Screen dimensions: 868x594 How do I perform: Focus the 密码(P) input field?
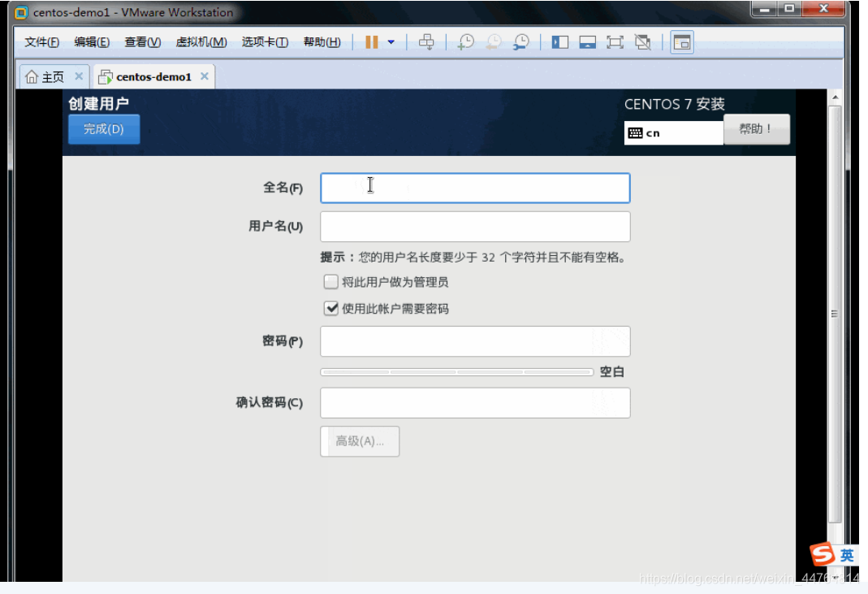475,341
